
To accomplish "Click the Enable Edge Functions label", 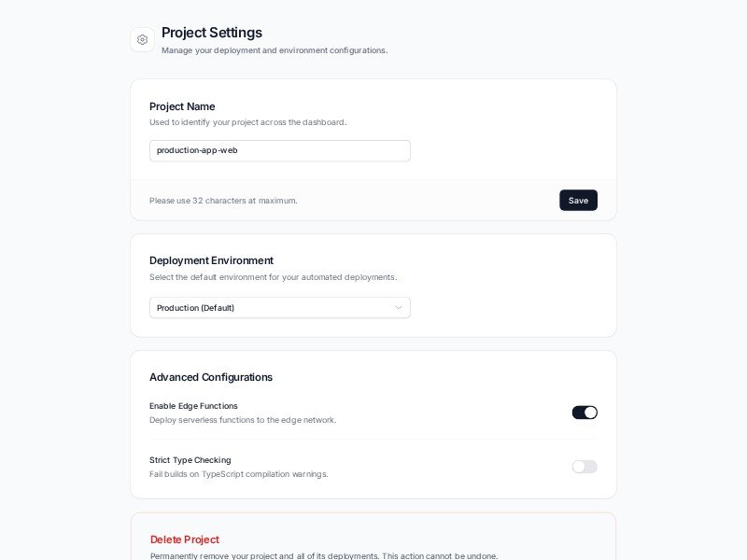I will click(193, 406).
